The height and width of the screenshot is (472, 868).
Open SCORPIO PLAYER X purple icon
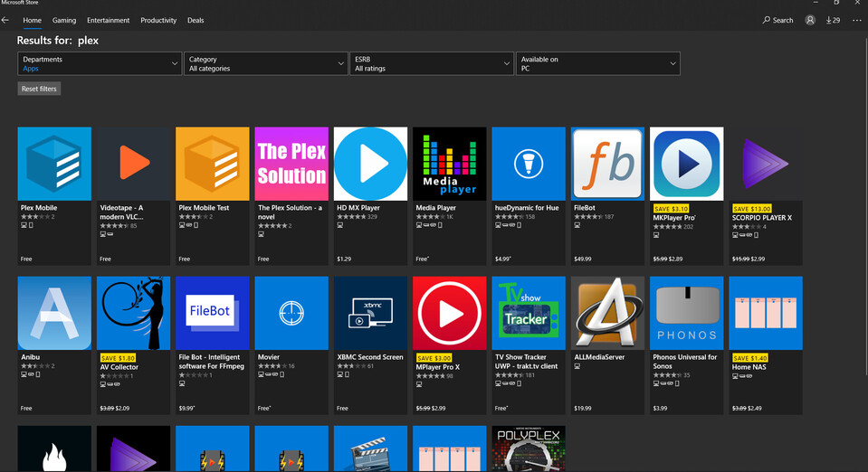pyautogui.click(x=766, y=164)
